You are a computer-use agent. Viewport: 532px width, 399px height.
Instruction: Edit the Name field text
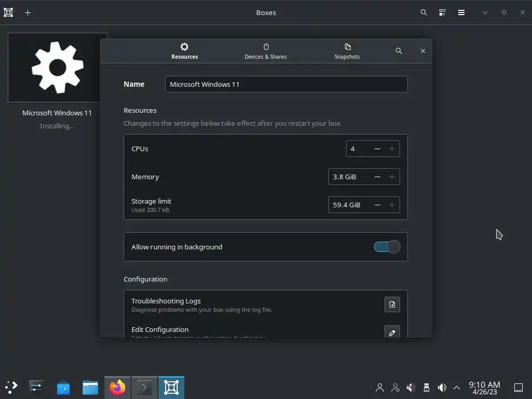pos(286,84)
